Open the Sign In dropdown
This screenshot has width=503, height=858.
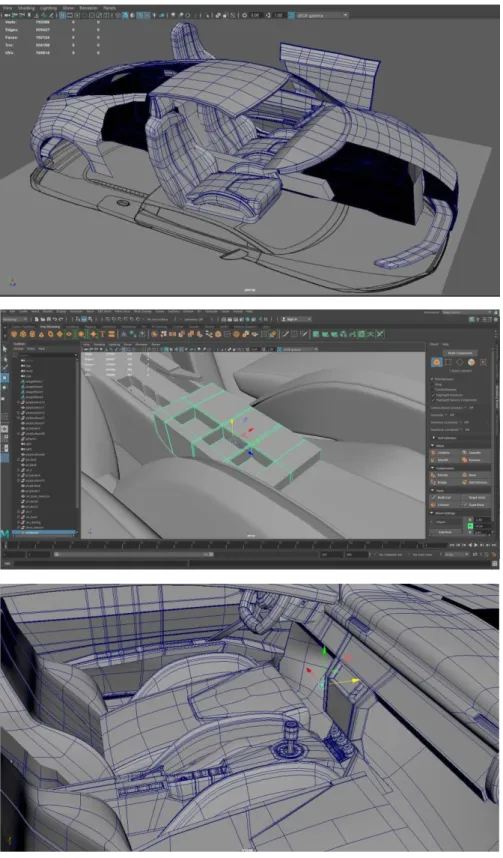click(296, 319)
